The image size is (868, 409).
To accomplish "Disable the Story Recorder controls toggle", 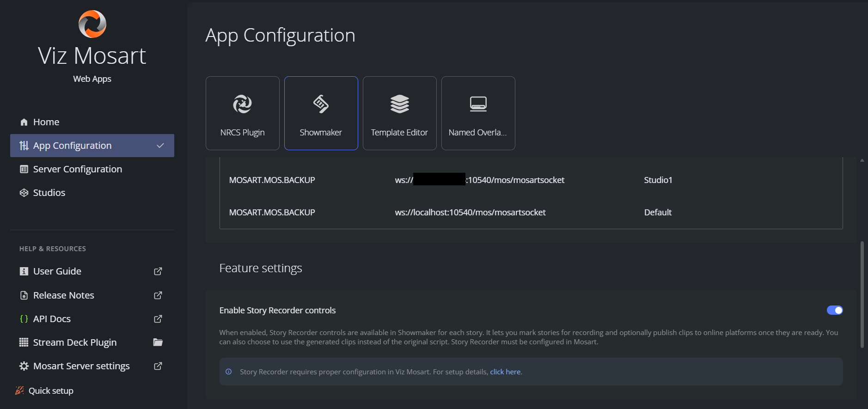I will coord(835,310).
